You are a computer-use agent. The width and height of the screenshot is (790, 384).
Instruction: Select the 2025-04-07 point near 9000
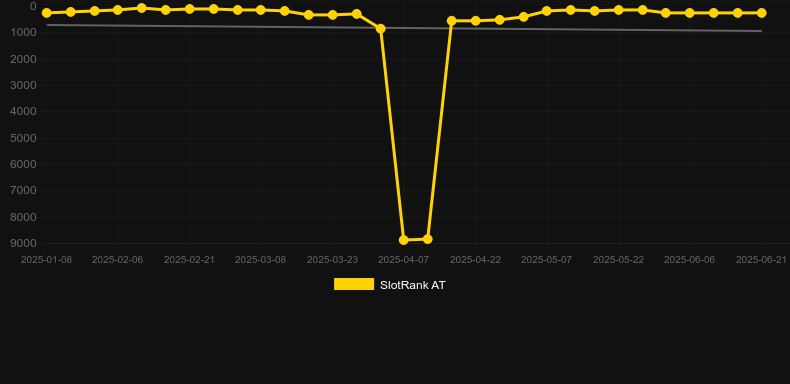tap(404, 240)
